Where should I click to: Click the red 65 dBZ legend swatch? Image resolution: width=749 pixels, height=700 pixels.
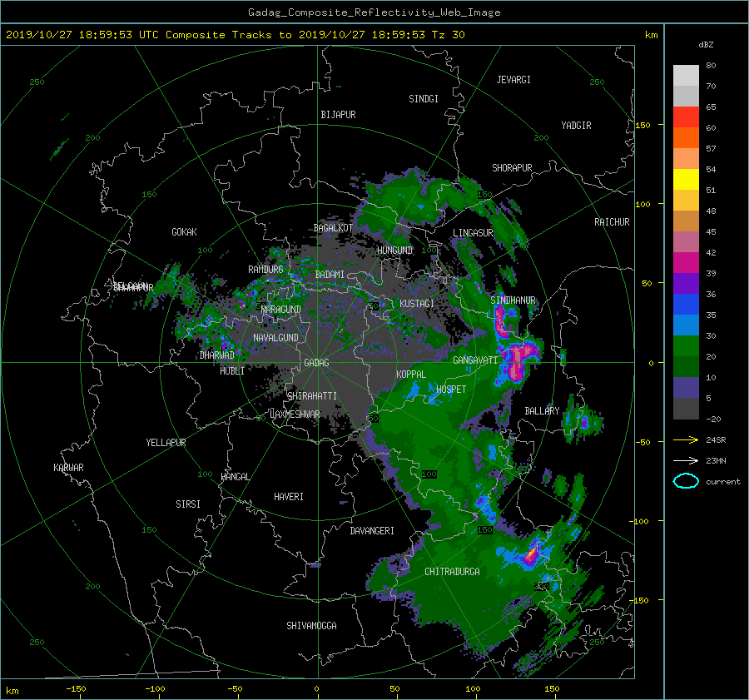(686, 117)
